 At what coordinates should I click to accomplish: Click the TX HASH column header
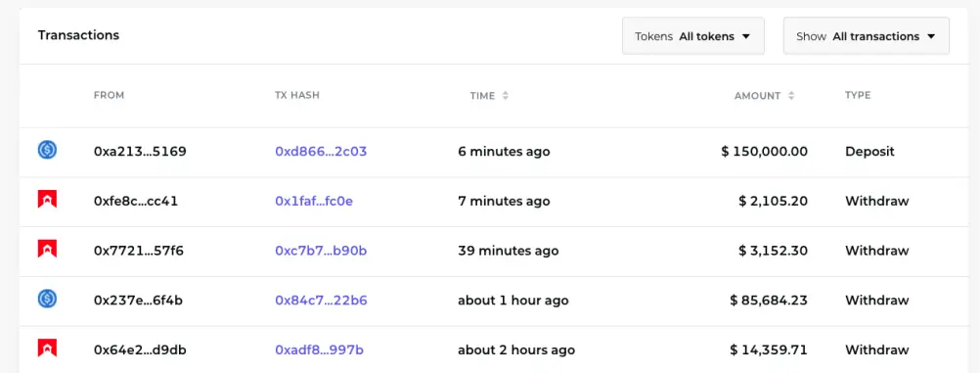297,95
